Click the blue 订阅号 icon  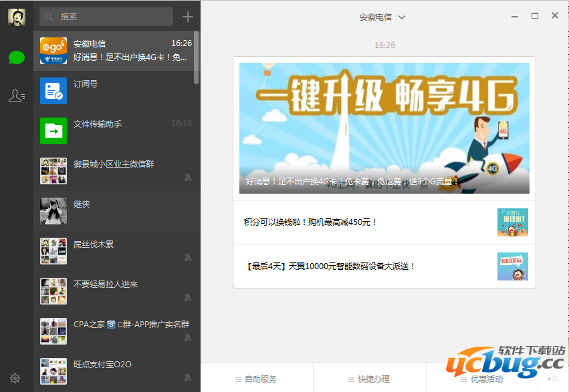point(53,91)
